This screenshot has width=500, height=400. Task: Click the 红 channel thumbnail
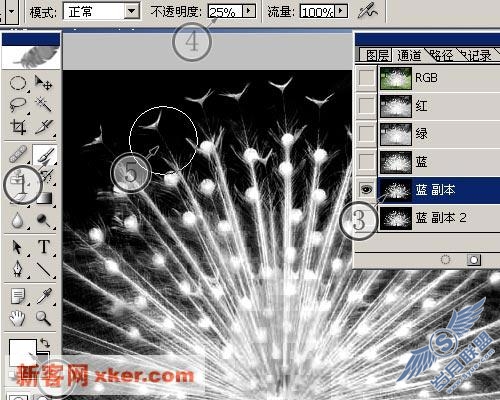[396, 106]
